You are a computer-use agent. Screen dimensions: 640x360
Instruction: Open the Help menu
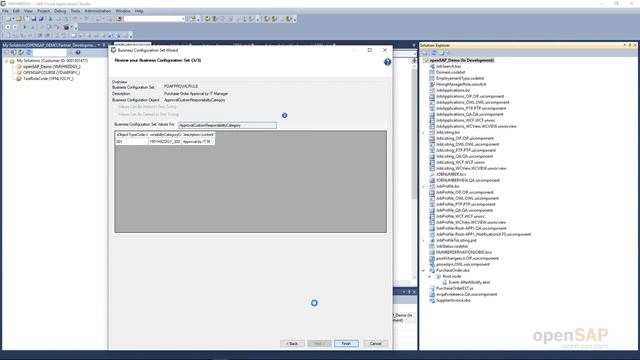pyautogui.click(x=139, y=11)
